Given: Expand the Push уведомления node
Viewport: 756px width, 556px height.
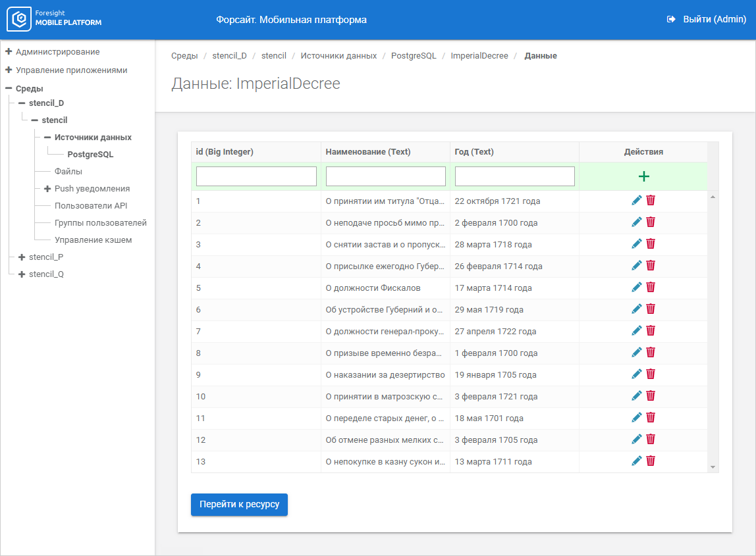Looking at the screenshot, I should coord(47,189).
